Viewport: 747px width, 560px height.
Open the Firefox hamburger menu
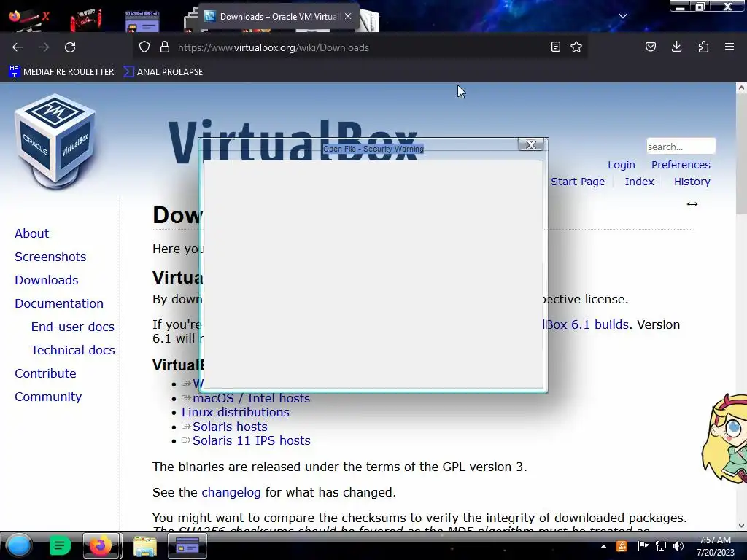(729, 47)
